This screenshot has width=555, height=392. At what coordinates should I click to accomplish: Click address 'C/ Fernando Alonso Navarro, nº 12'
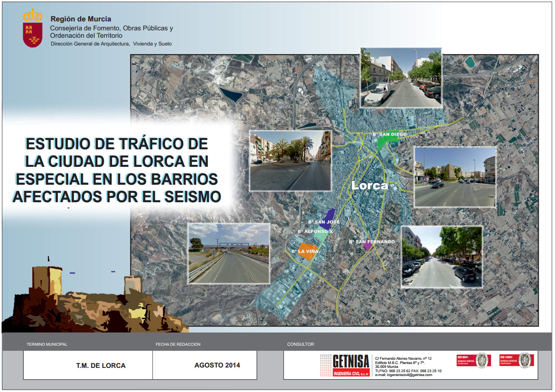pos(403,359)
